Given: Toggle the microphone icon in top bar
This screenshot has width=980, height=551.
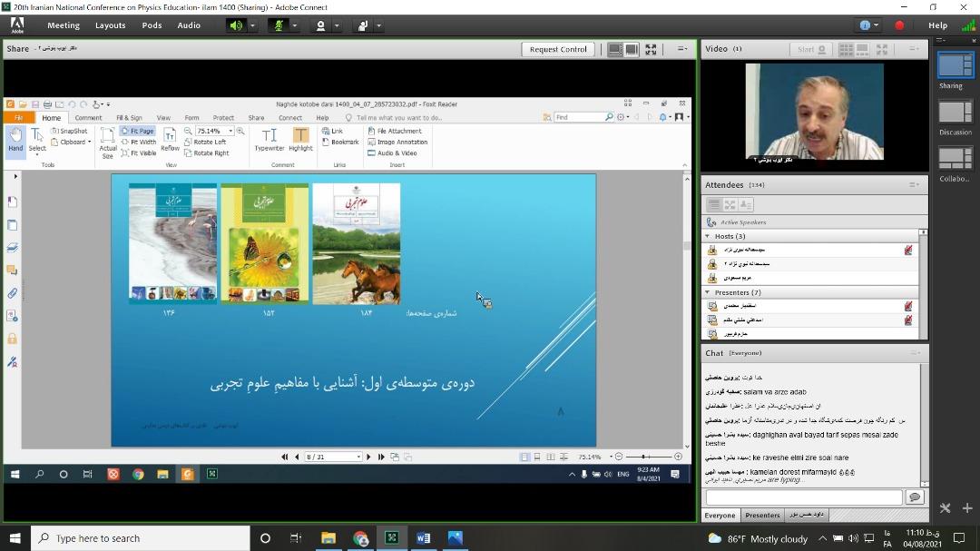Looking at the screenshot, I should click(278, 25).
